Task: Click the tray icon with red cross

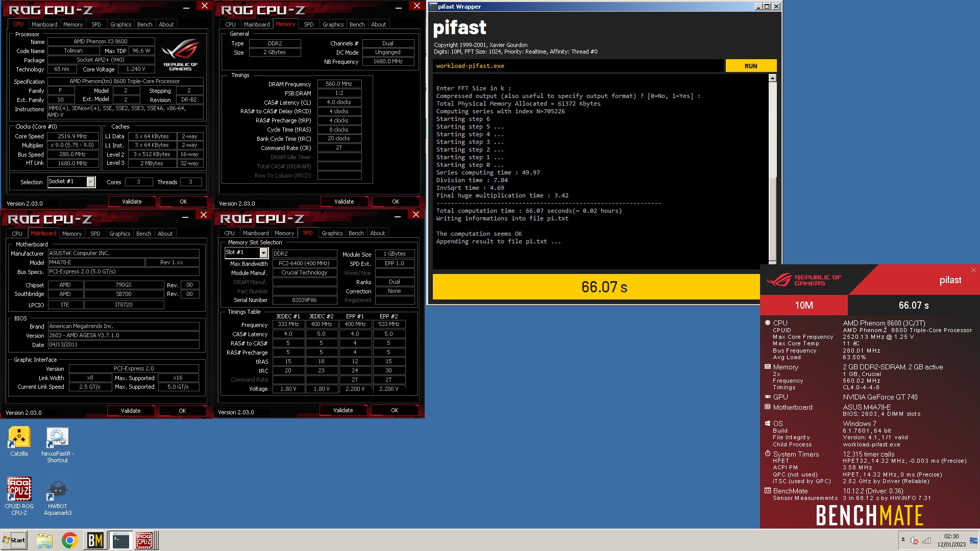Action: click(914, 540)
